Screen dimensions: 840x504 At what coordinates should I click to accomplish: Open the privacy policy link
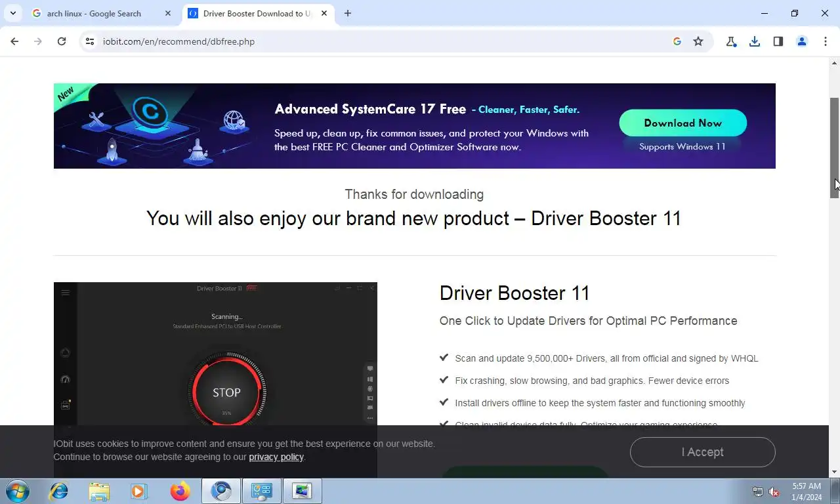point(276,457)
